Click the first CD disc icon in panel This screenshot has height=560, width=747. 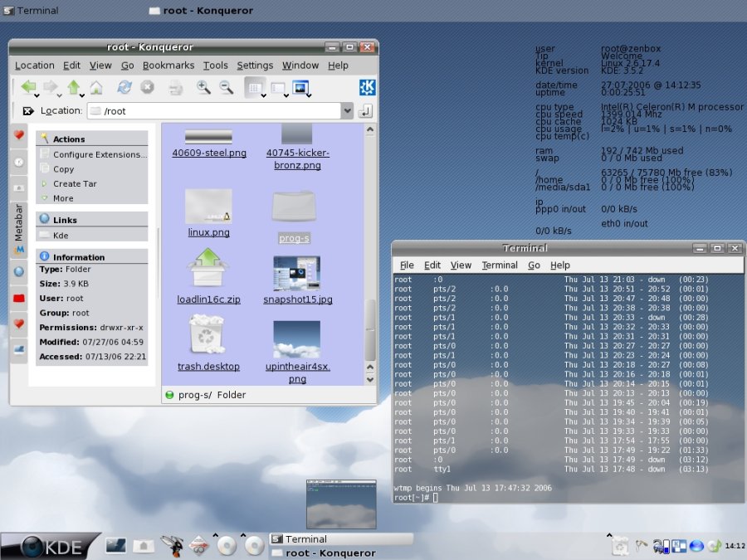tap(227, 546)
